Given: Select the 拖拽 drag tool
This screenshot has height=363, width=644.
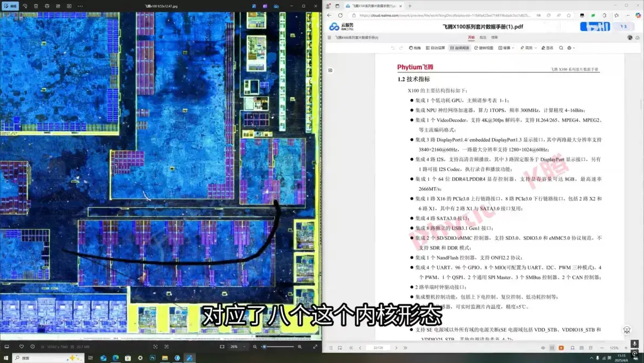Looking at the screenshot, I should [415, 48].
